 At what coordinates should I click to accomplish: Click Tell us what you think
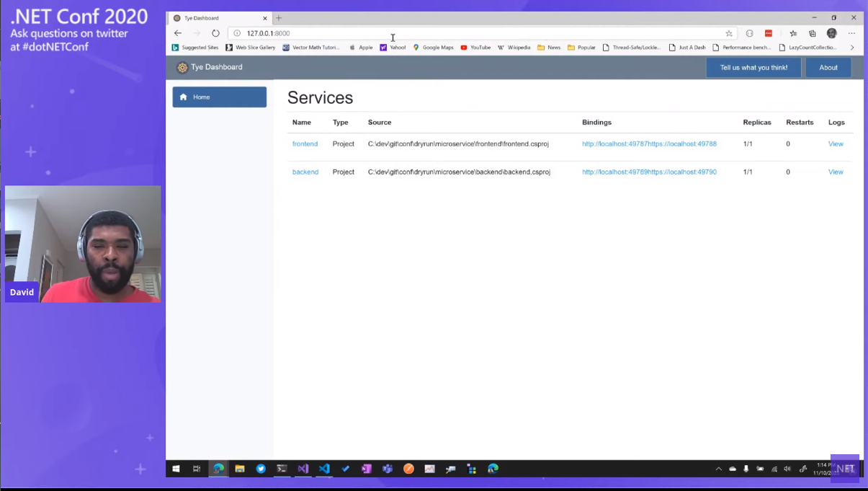pyautogui.click(x=753, y=68)
